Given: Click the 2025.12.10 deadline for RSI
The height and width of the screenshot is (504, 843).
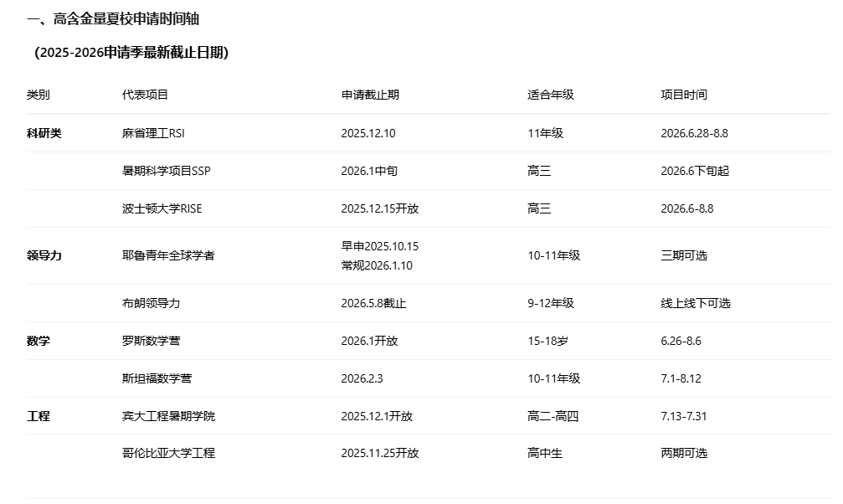Looking at the screenshot, I should 368,133.
